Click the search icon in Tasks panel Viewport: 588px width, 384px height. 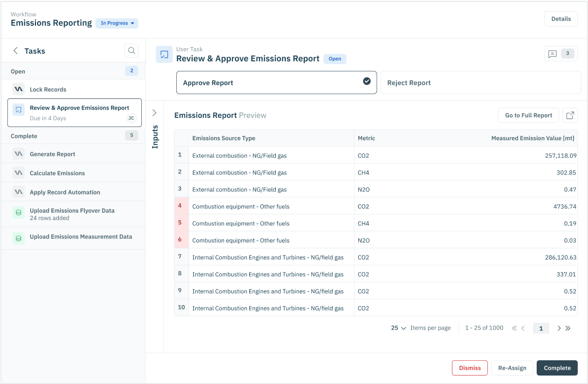(131, 51)
